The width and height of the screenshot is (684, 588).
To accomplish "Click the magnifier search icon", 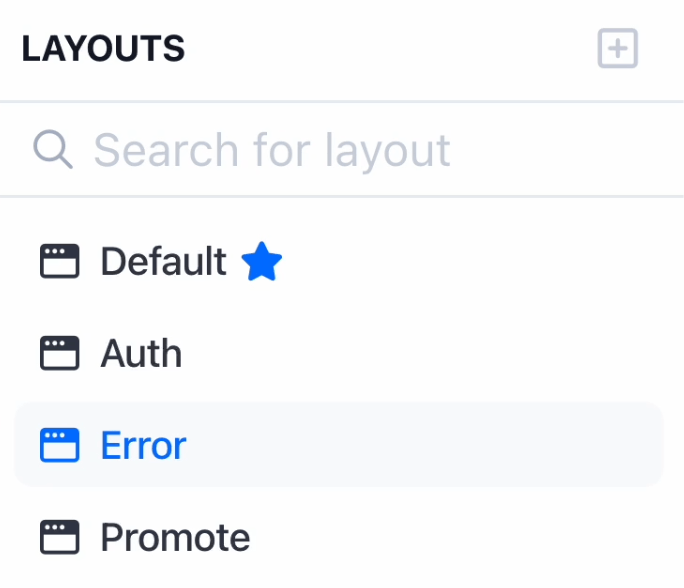I will click(x=52, y=150).
